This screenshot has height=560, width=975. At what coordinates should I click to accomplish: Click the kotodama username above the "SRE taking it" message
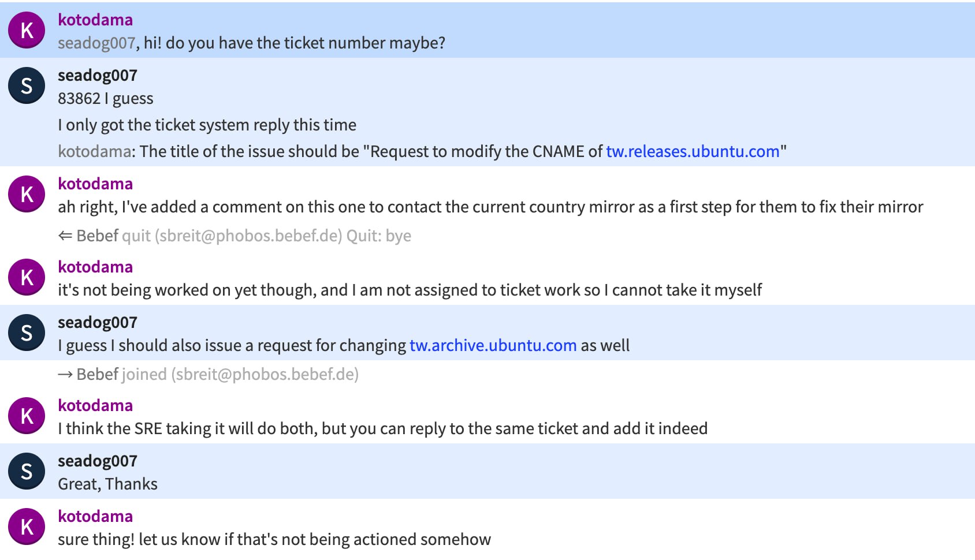(95, 405)
